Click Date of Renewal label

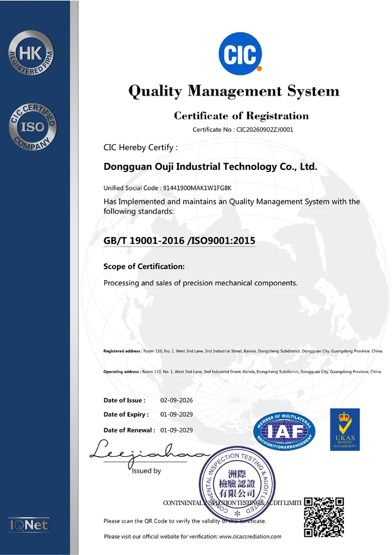[x=129, y=431]
